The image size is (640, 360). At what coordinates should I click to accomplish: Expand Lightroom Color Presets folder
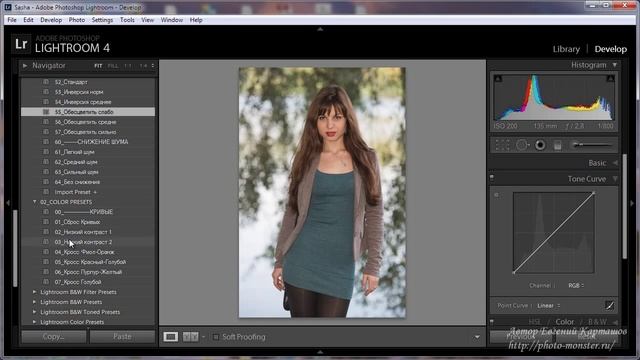tap(35, 322)
